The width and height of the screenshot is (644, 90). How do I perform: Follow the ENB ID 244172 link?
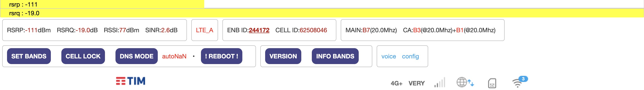click(259, 30)
